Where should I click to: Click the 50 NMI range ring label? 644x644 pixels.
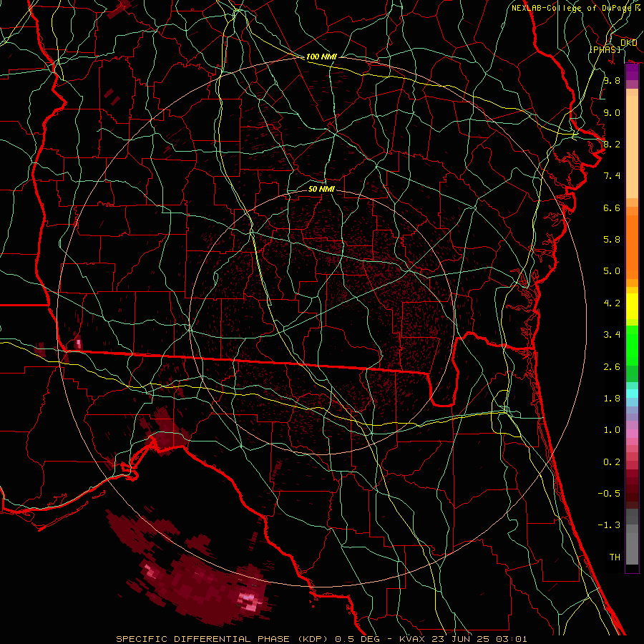coord(321,189)
